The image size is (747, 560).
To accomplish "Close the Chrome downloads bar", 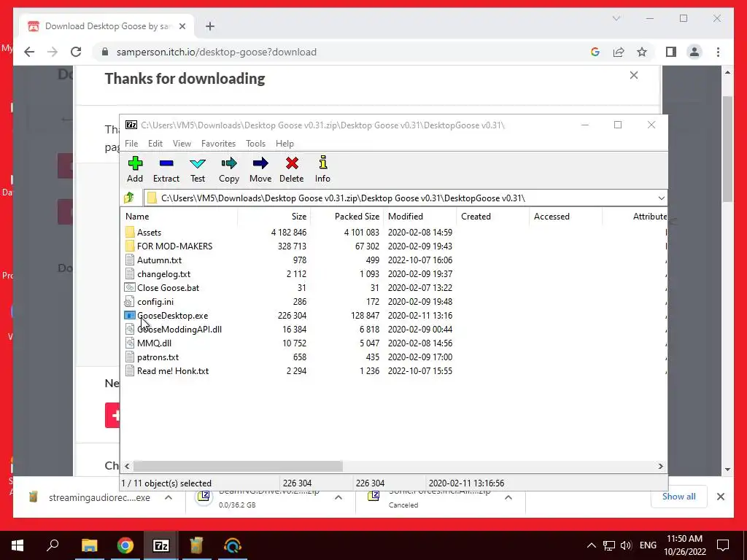I will 720,497.
